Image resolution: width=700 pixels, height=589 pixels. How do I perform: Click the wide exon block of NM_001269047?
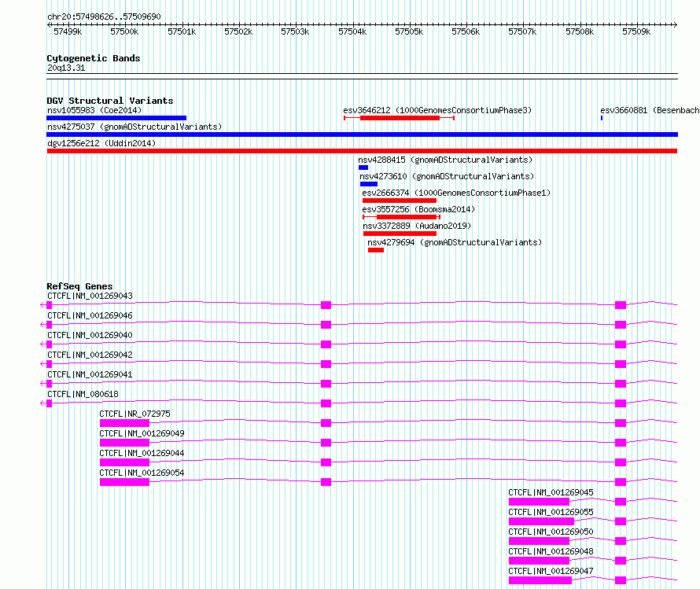(540, 580)
